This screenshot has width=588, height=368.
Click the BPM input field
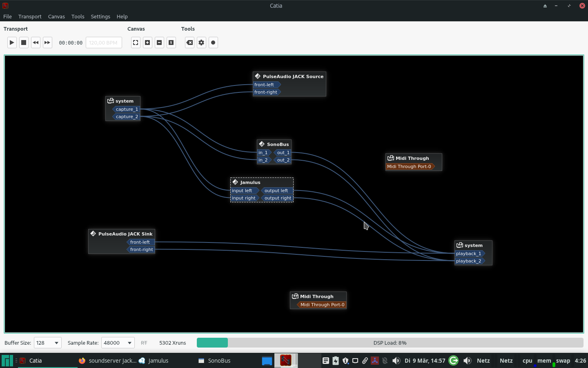point(104,43)
